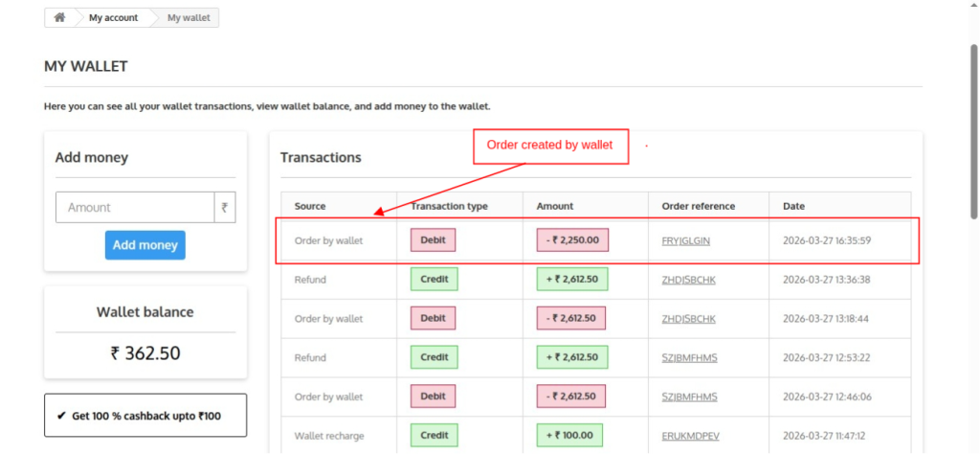The image size is (980, 454).
Task: Click the Credit badge in the Wallet recharge row
Action: click(x=434, y=436)
